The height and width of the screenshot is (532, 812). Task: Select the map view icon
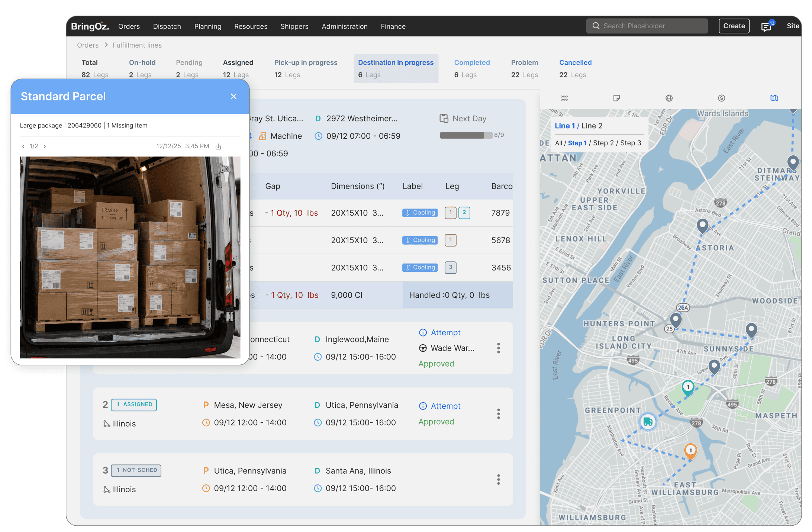point(774,98)
